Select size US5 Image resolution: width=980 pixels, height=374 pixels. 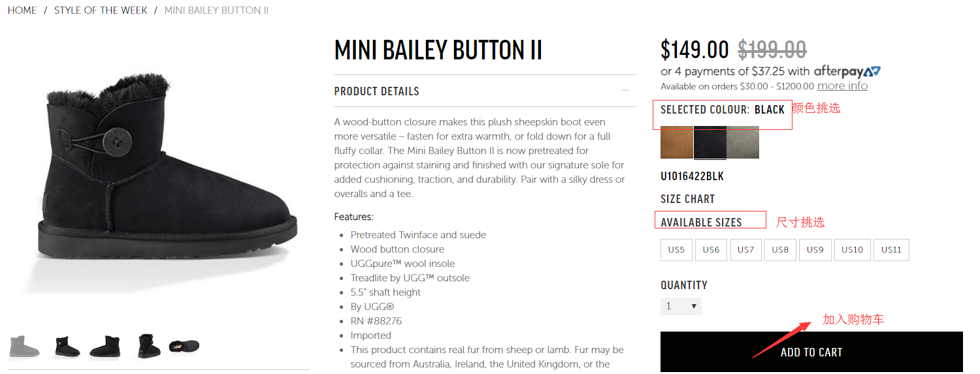point(676,250)
